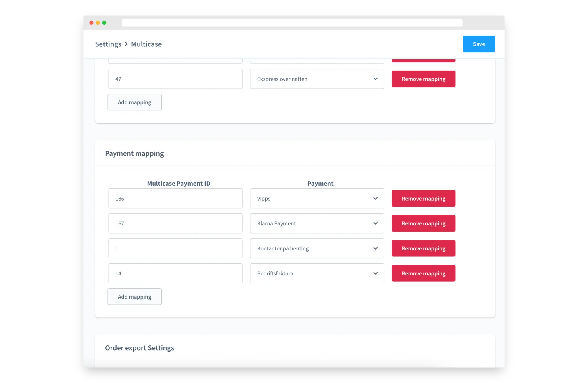This screenshot has width=588, height=383.
Task: Expand the Klarna Payment dropdown
Action: 317,223
